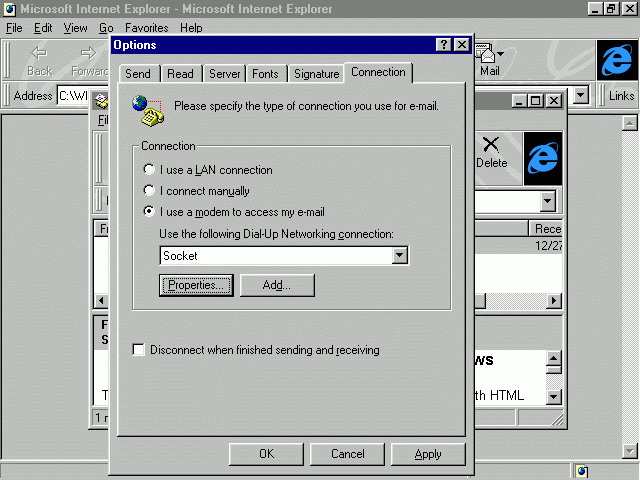This screenshot has height=480, width=640.
Task: Click IE main window scroll up arrow
Action: 630,123
